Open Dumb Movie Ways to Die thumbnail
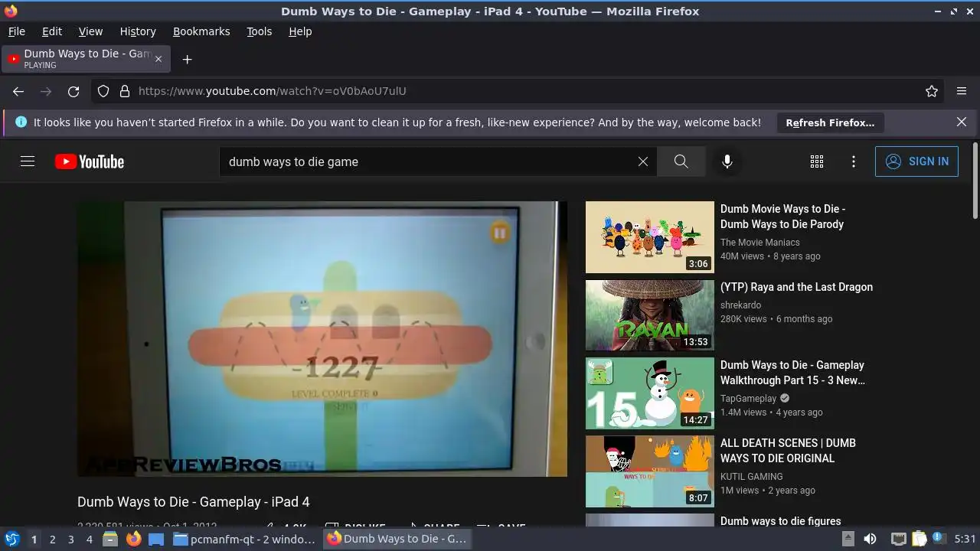 (x=650, y=237)
